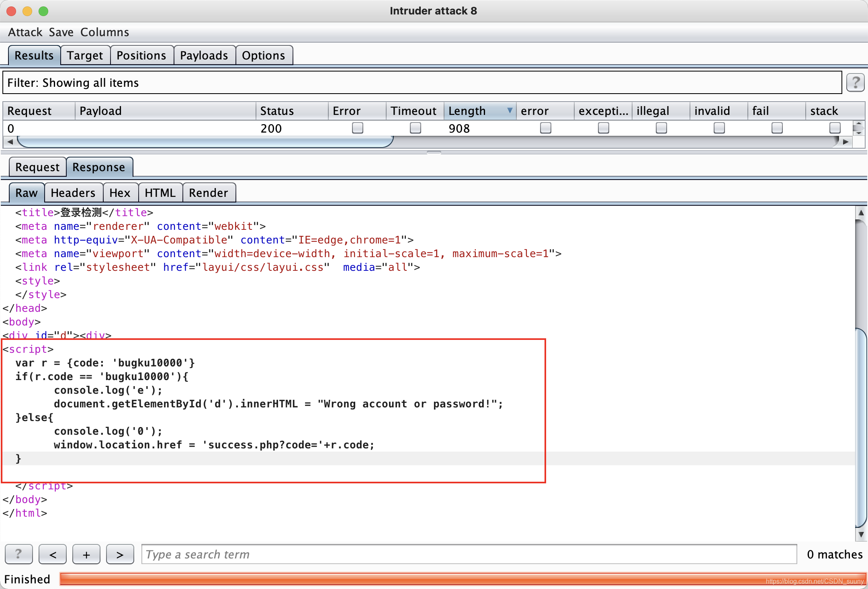The image size is (868, 589).
Task: Click the results table vertical scroll stepper
Action: pyautogui.click(x=858, y=128)
